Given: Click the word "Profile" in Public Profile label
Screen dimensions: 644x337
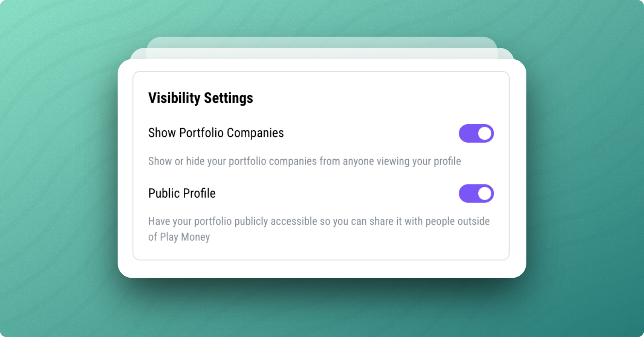Looking at the screenshot, I should tap(199, 194).
